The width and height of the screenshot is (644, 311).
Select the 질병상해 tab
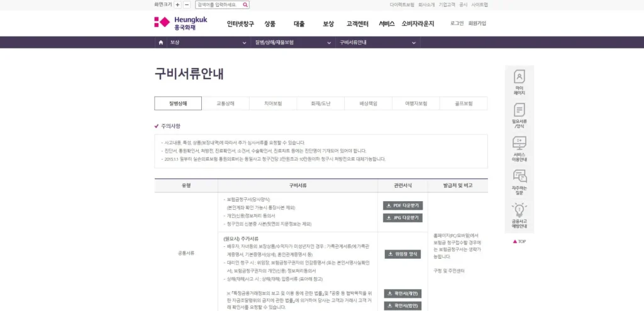point(178,104)
